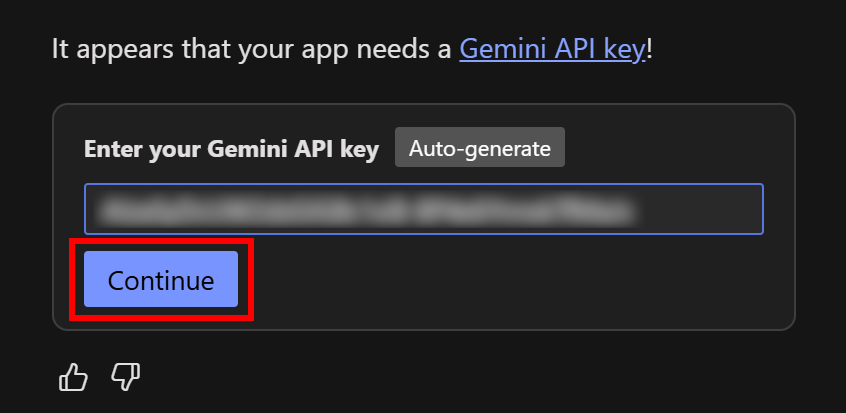Click the Auto-generate button
This screenshot has height=413, width=846.
point(480,149)
